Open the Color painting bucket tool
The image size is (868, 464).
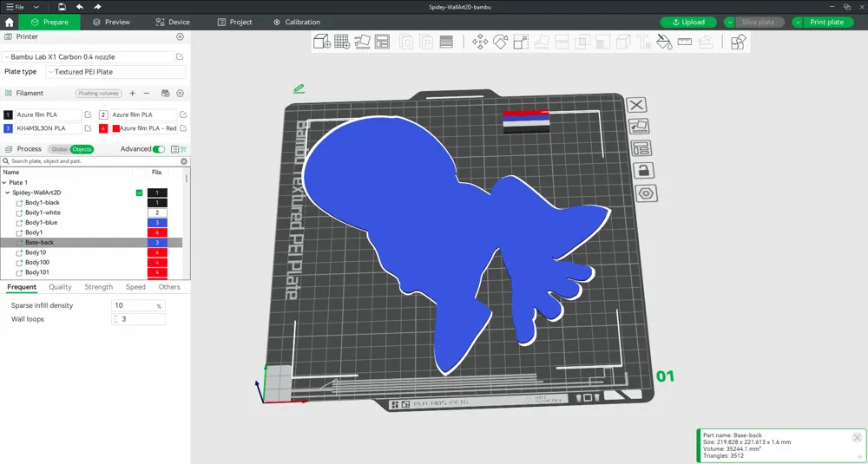(x=664, y=42)
